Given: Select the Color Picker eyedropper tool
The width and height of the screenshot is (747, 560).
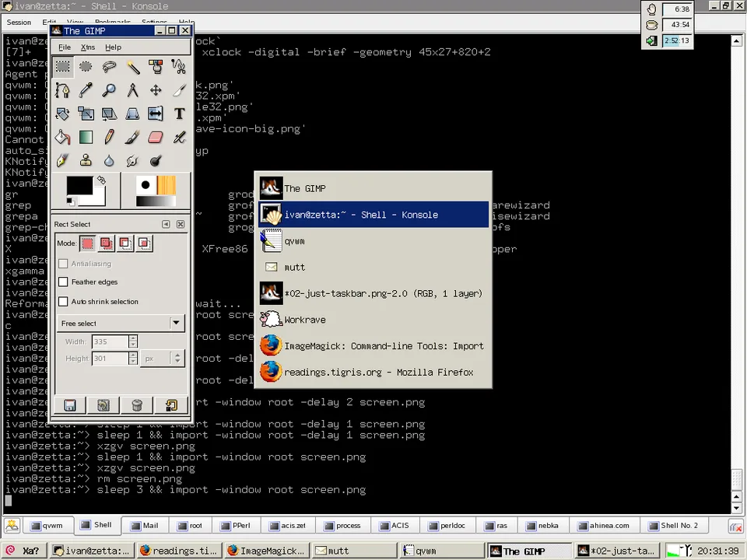Looking at the screenshot, I should (x=86, y=90).
